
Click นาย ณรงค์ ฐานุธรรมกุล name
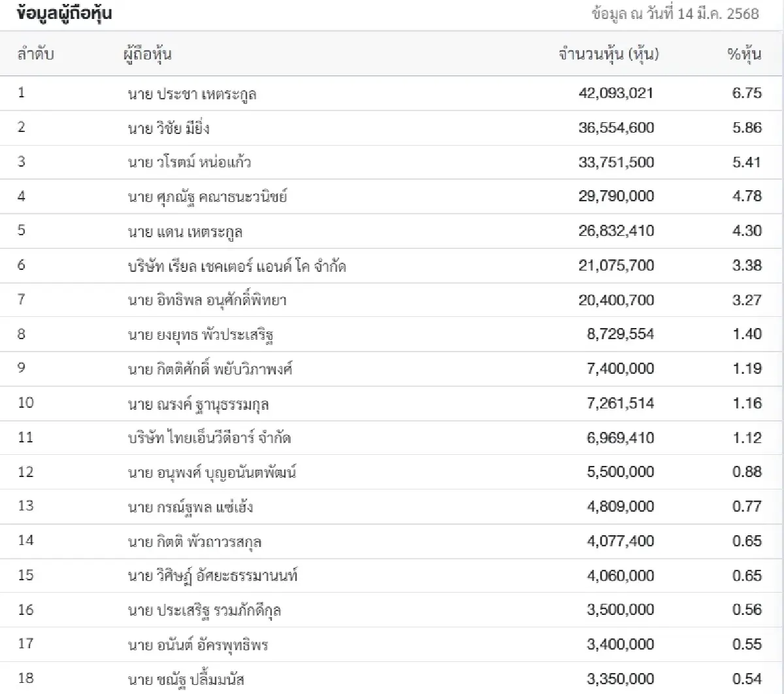(199, 405)
